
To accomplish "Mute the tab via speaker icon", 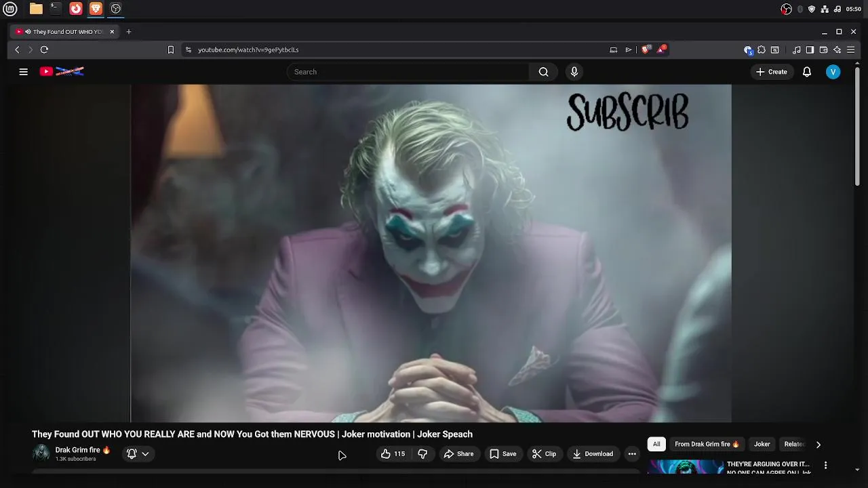I will [28, 32].
